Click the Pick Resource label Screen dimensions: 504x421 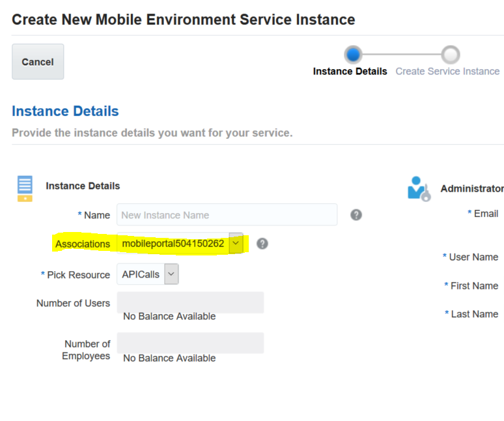click(78, 275)
